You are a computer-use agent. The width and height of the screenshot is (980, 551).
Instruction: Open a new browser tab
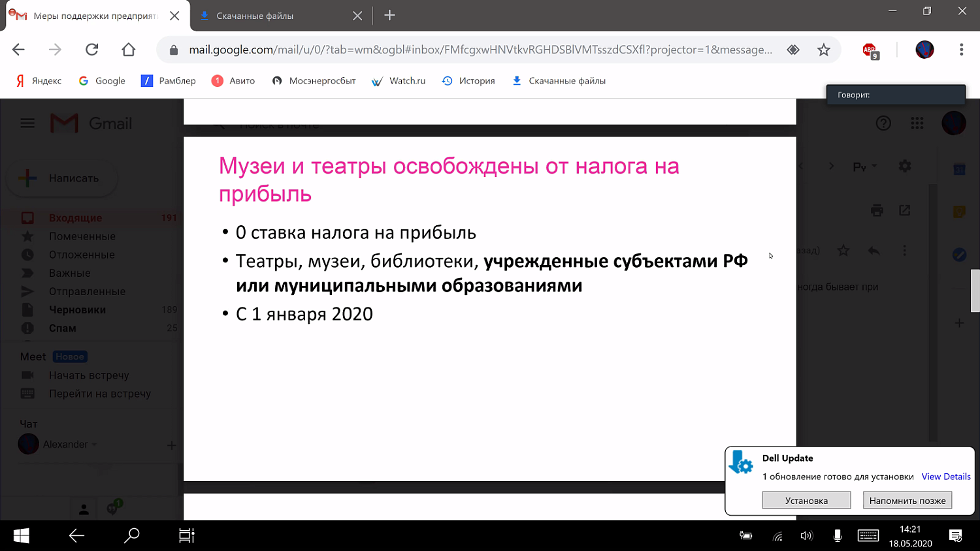(x=389, y=15)
